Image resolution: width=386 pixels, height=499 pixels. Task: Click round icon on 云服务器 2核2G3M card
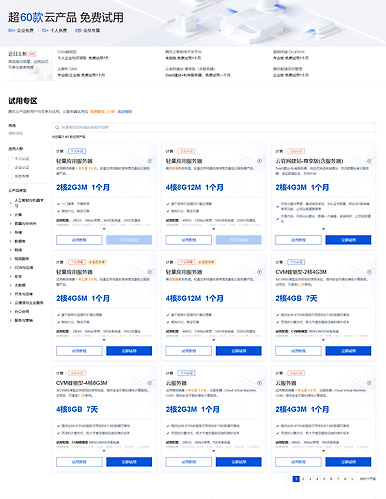259,383
